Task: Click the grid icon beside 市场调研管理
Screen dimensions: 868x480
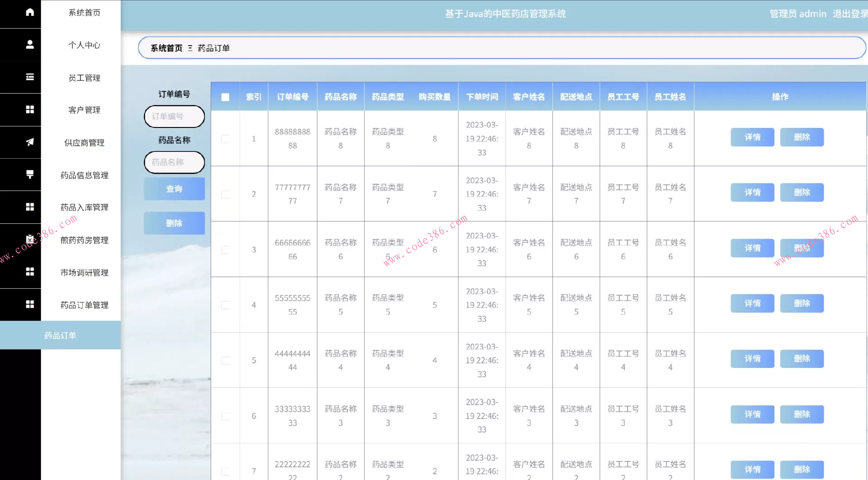Action: [x=30, y=272]
